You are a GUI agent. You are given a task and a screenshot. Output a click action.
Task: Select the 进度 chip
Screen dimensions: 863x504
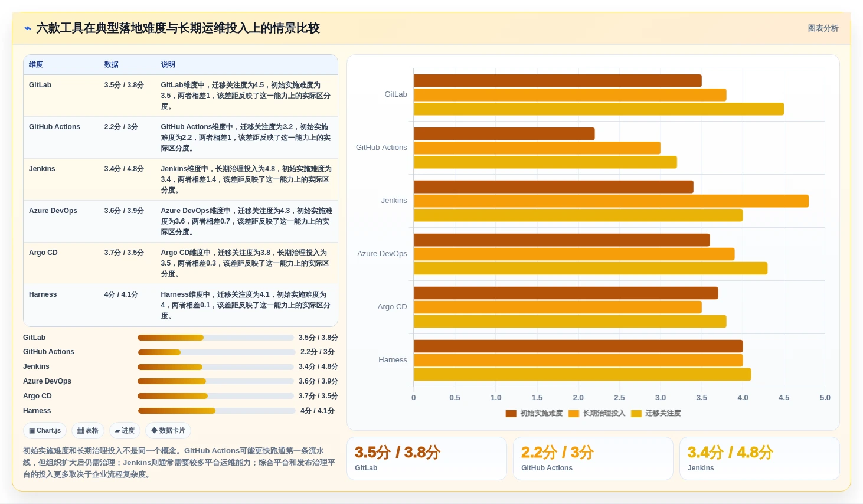click(125, 431)
